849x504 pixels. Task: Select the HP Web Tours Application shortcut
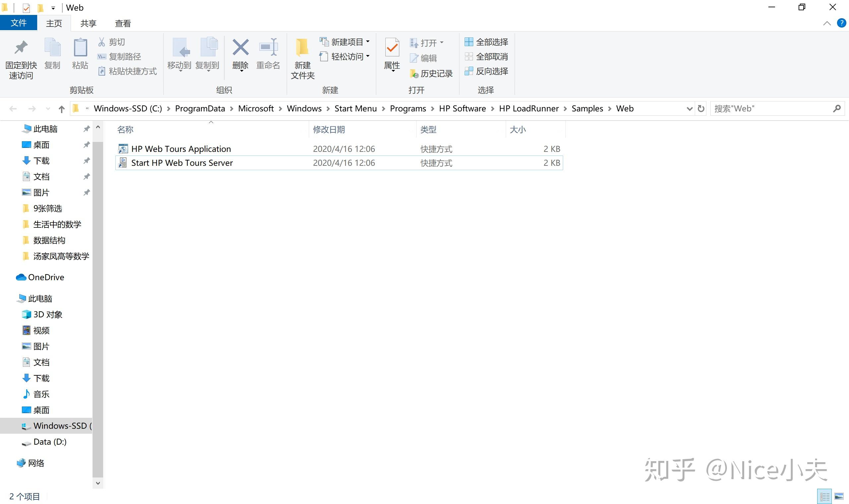click(339, 149)
